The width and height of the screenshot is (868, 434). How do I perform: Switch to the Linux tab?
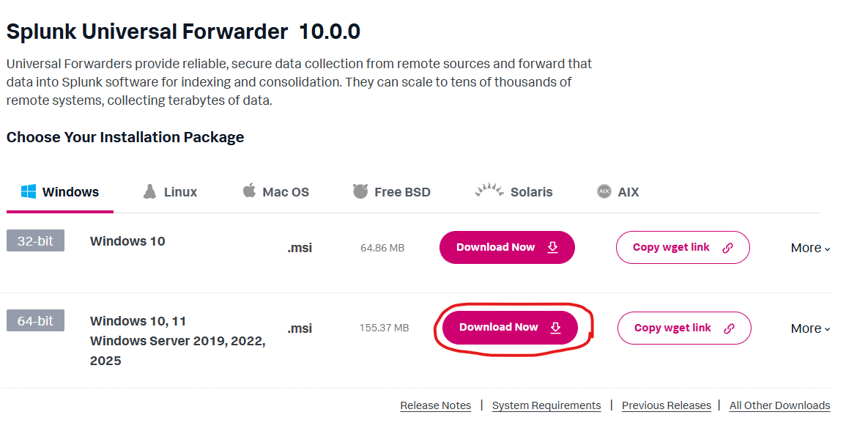point(170,192)
